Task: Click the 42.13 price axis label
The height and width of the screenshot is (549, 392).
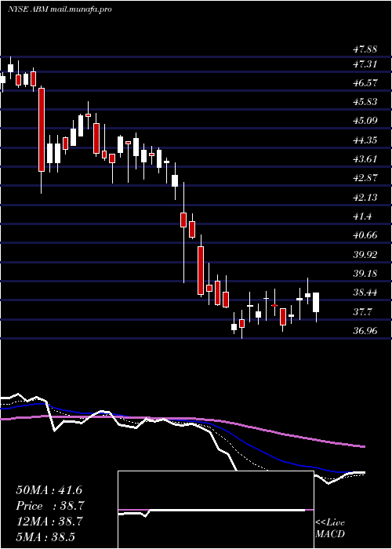Action: click(x=365, y=198)
